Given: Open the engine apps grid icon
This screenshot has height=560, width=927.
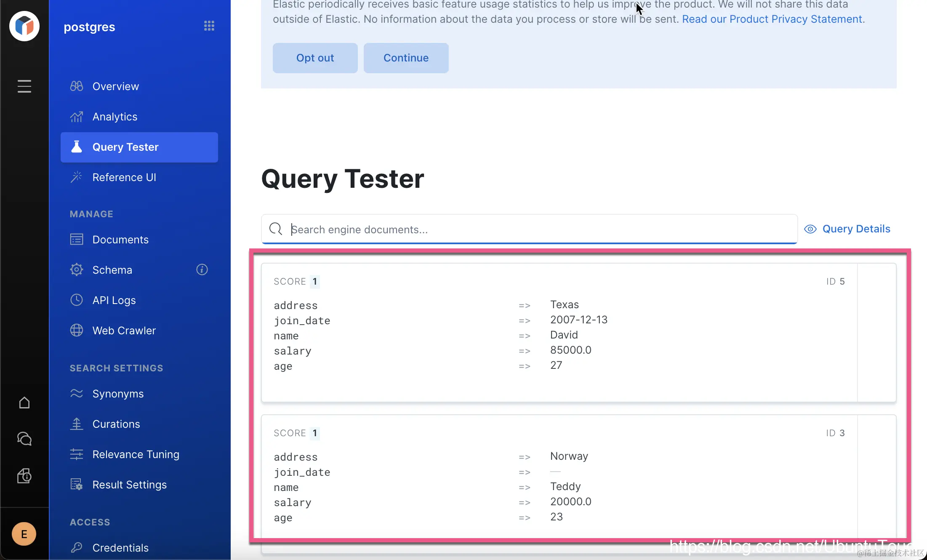Looking at the screenshot, I should [x=209, y=26].
